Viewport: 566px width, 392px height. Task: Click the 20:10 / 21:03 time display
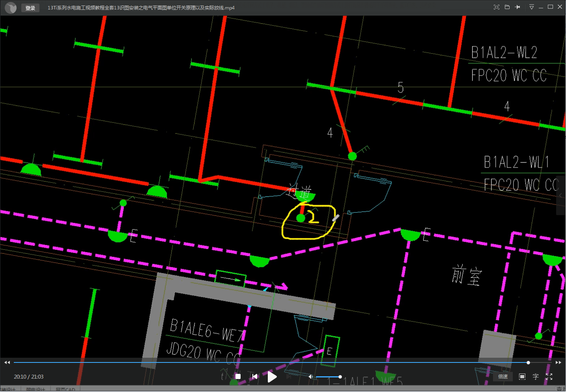[x=29, y=377]
